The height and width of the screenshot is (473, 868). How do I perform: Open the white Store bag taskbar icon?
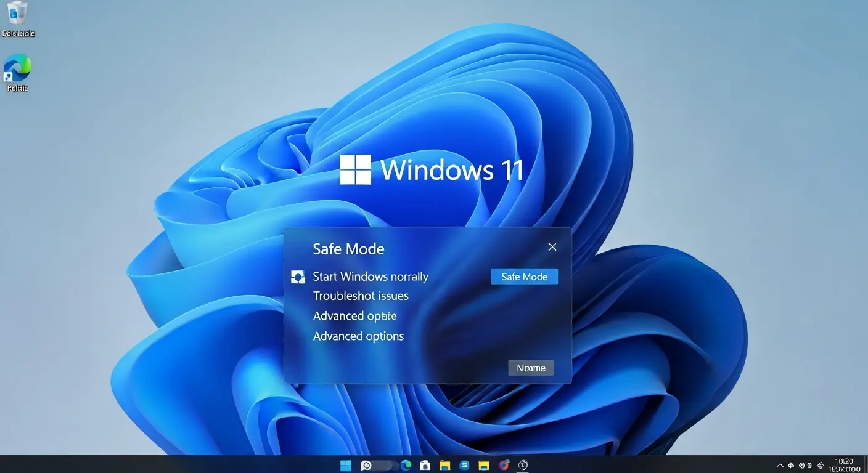pos(425,466)
